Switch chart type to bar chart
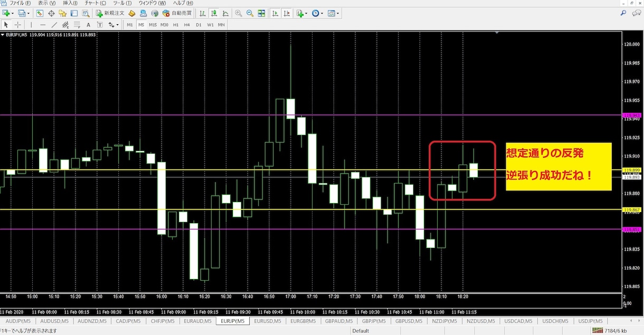The height and width of the screenshot is (335, 644). (x=203, y=13)
